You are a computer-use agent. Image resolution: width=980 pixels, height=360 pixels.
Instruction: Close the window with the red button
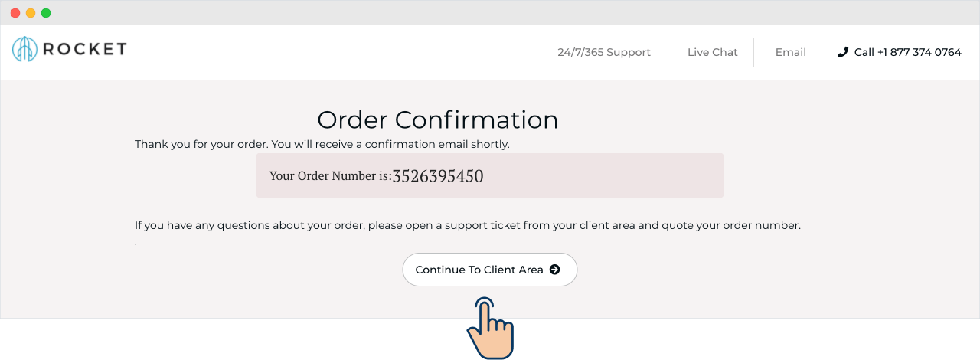click(15, 13)
